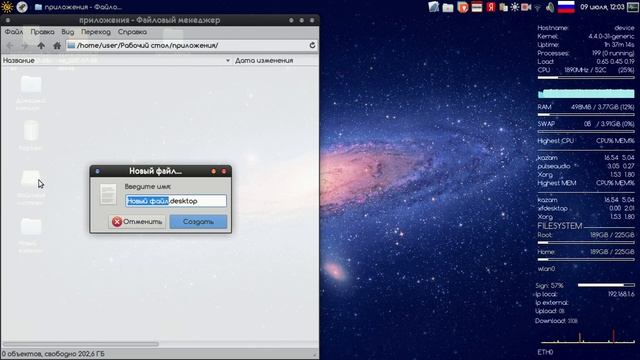Go back with the back arrow
640x360 pixels.
tap(10, 46)
